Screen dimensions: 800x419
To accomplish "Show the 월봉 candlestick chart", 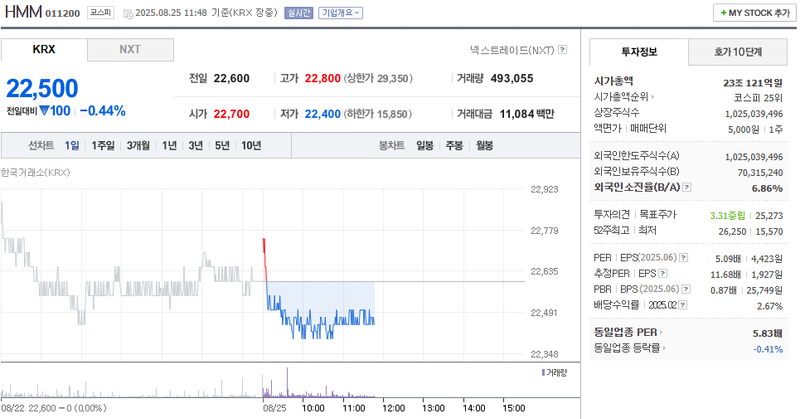I will coord(485,145).
